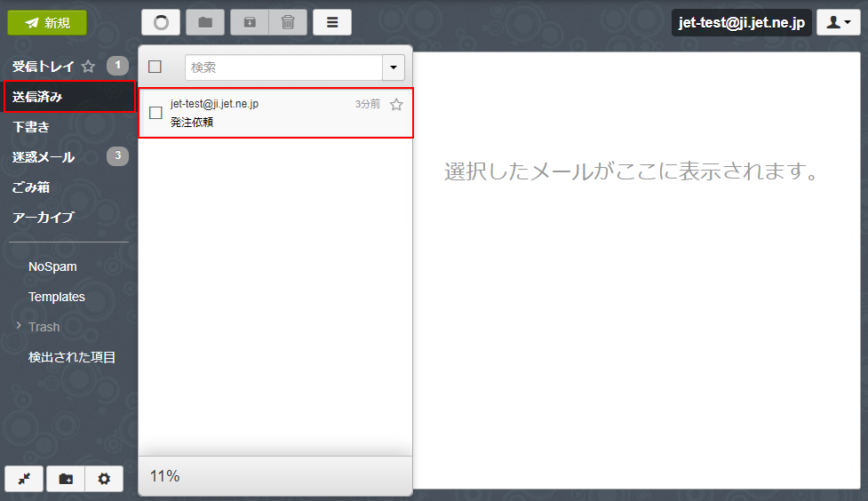Click the move to folder icon
Viewport: 868px width, 501px height.
(205, 22)
